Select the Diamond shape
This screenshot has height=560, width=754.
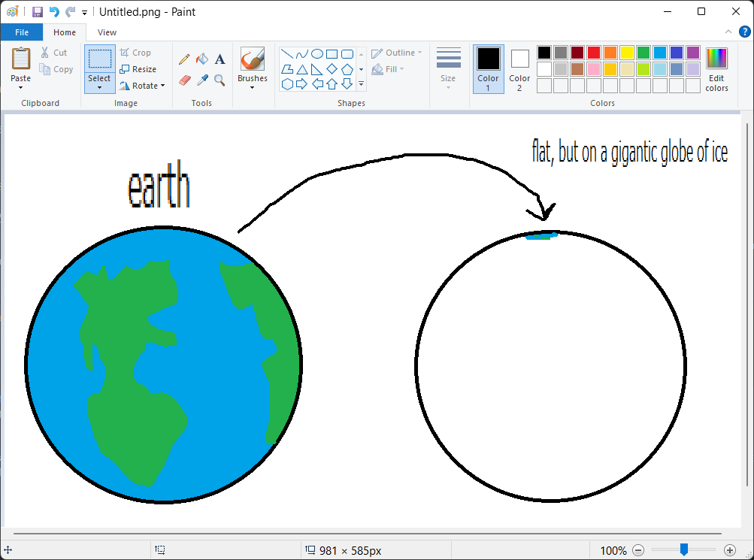point(332,69)
